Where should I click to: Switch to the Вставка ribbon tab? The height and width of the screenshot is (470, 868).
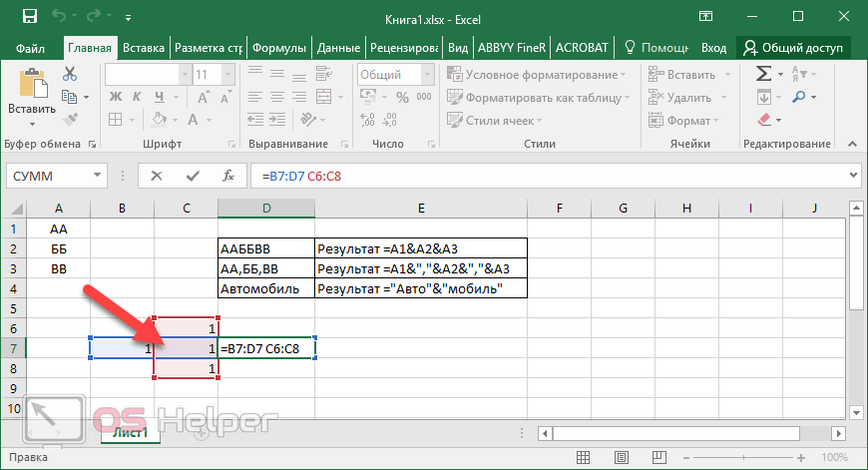pos(144,48)
